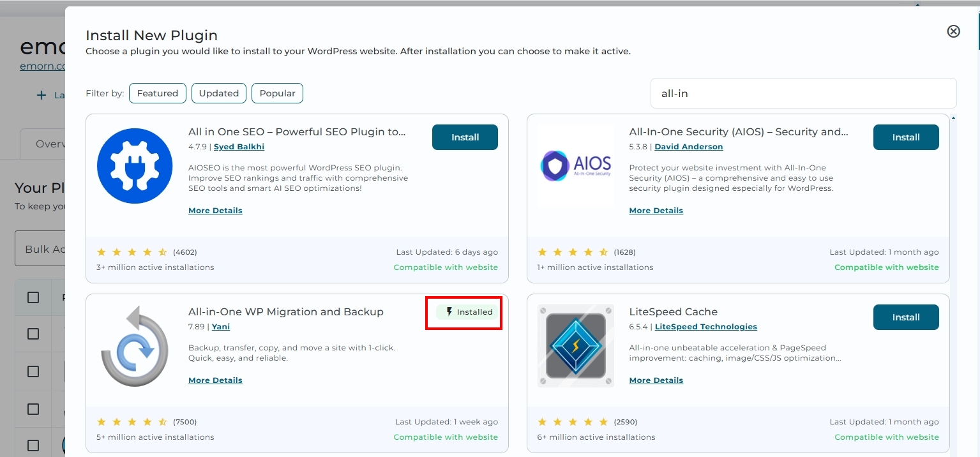Click the star rating of All-In-One Security
Screen dimensions: 980x457
[573, 252]
